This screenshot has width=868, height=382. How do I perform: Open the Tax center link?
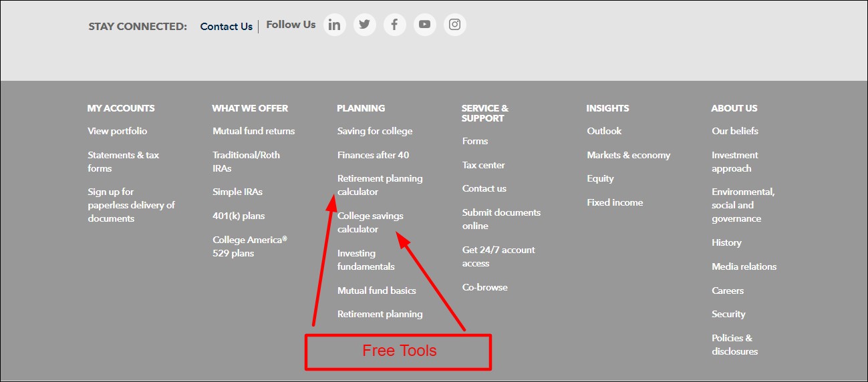(483, 165)
